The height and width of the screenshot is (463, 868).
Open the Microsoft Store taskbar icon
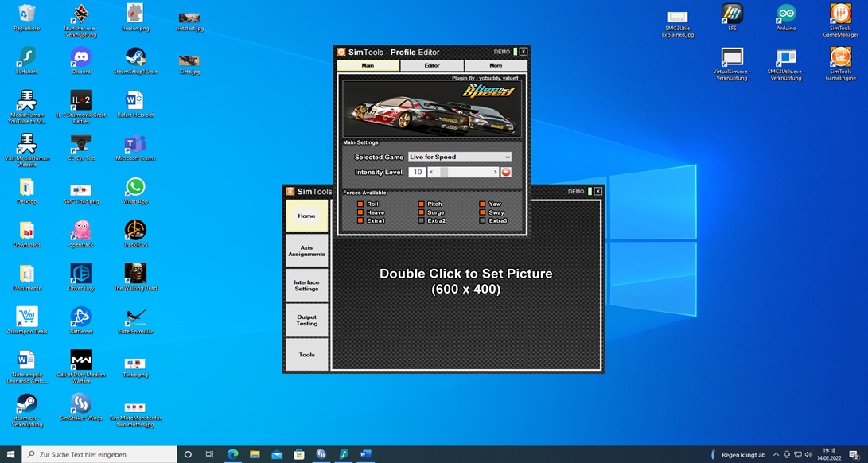[x=299, y=454]
